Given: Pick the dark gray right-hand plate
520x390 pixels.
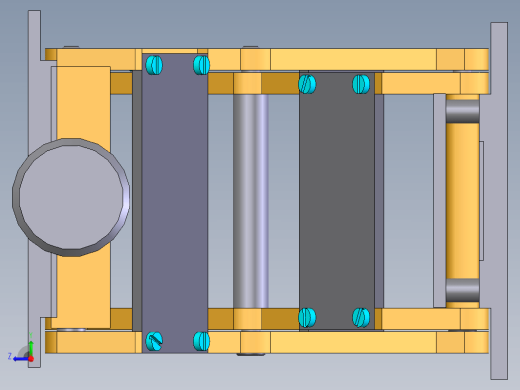Looking at the screenshot, I should pyautogui.click(x=337, y=201).
